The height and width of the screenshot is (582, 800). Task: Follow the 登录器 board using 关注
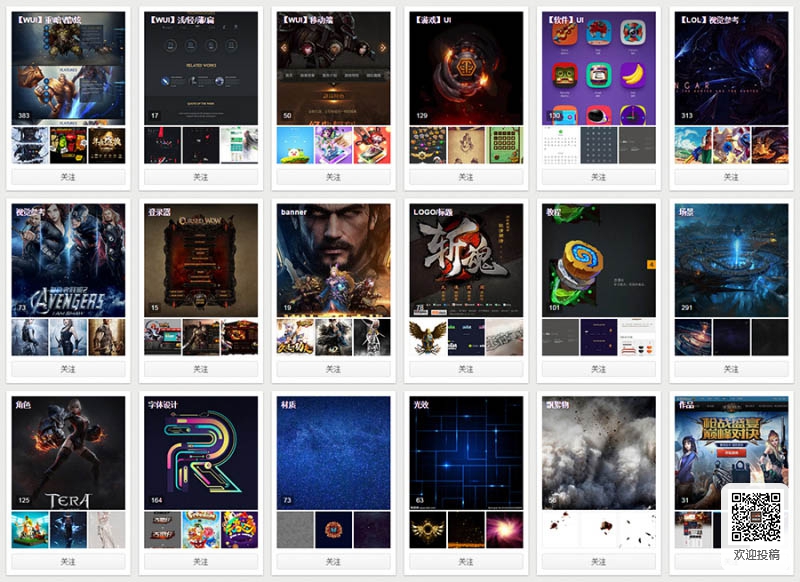tap(201, 369)
